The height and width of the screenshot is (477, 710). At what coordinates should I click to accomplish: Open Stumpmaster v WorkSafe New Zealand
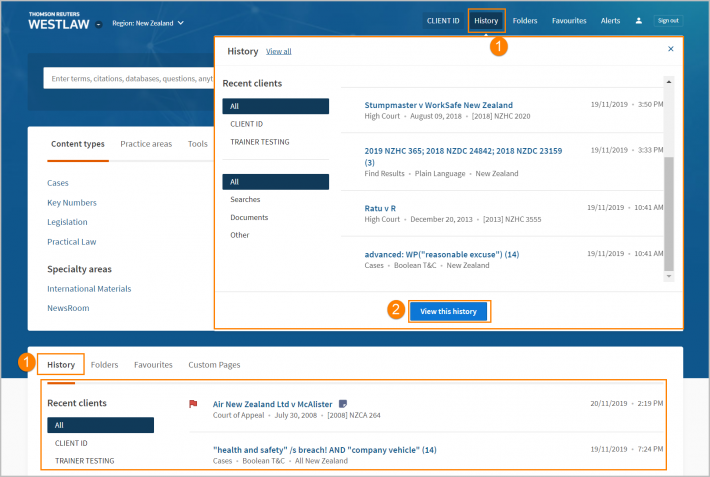pos(438,105)
